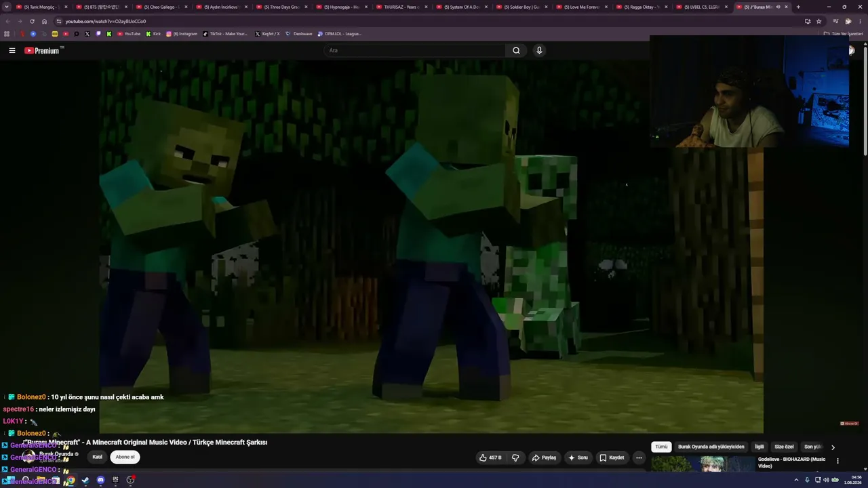
Task: Share the video via Paylaş button
Action: (x=544, y=457)
